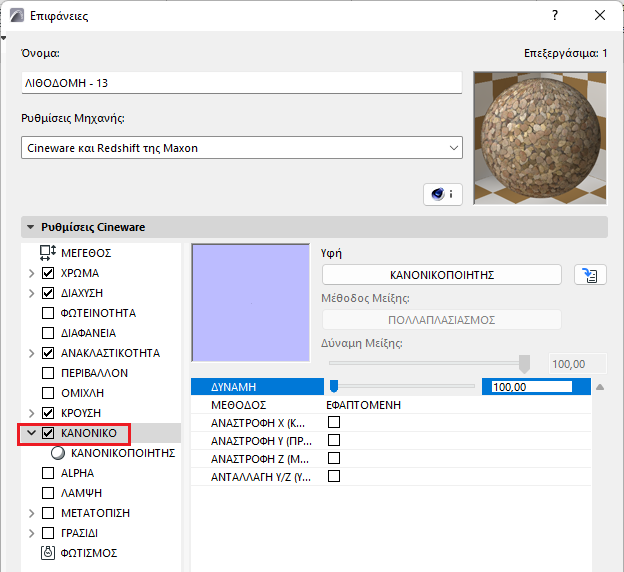Click the light purple normal map swatch
This screenshot has width=624, height=572.
251,303
